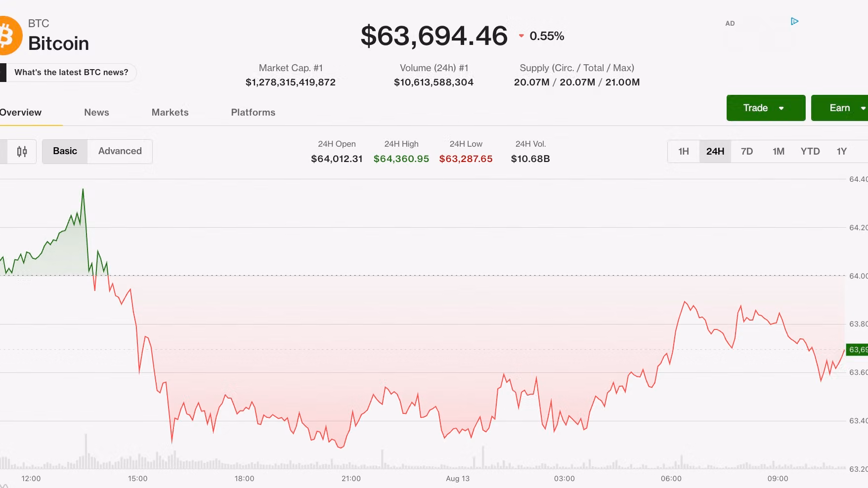
Task: Go to the Platforms tab
Action: click(253, 112)
